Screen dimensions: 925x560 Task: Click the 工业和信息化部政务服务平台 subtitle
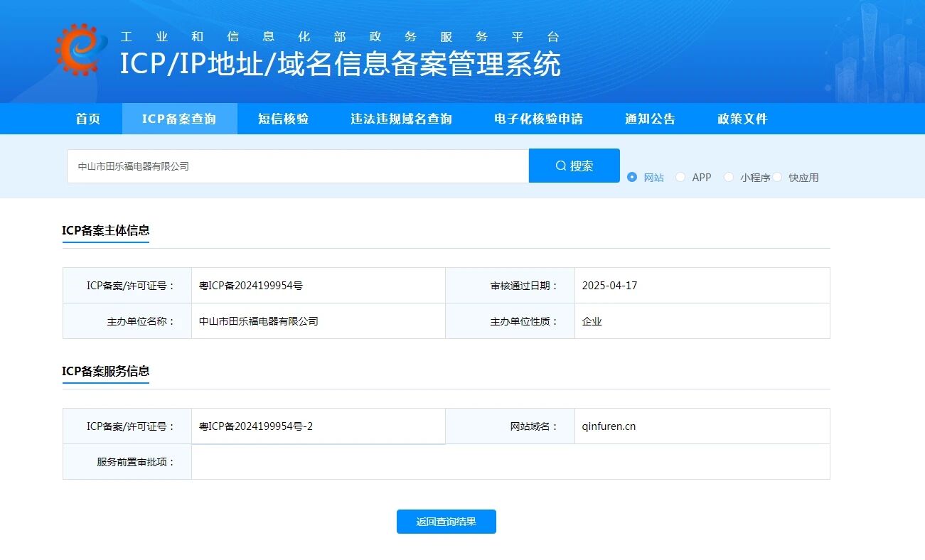tap(340, 37)
